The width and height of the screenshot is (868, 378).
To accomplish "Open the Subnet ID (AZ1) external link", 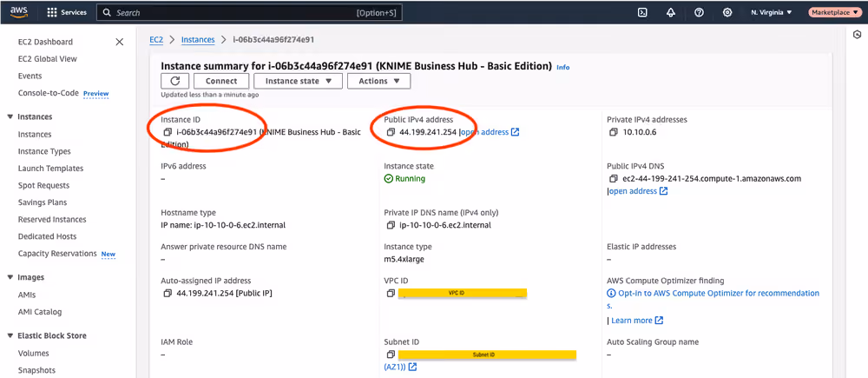I will pyautogui.click(x=400, y=367).
